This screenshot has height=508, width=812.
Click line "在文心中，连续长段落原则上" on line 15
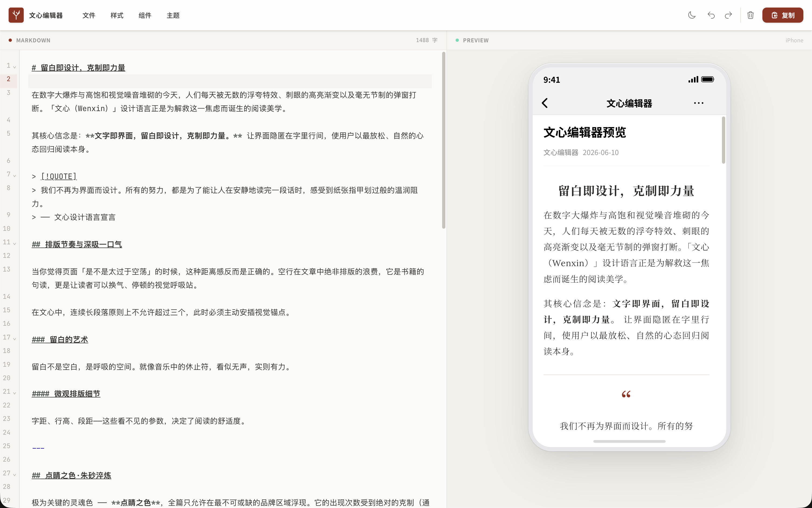pyautogui.click(x=162, y=313)
